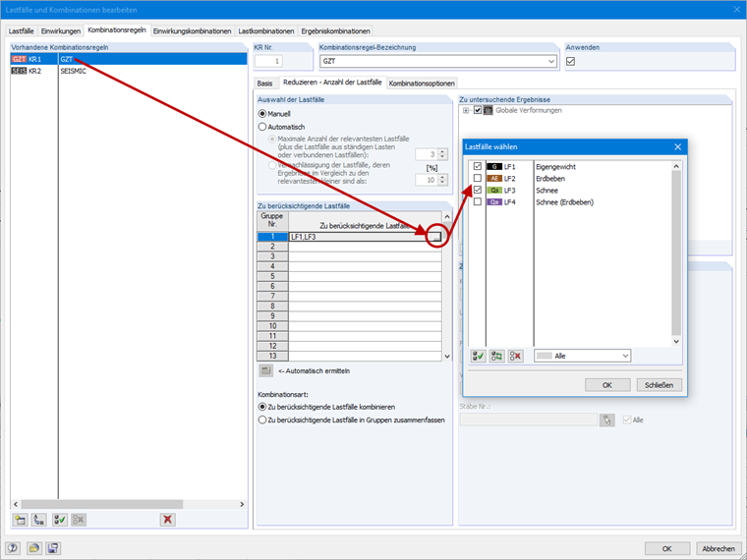
Task: Click the member pick icon next to Stäbe Nr.
Action: click(607, 420)
